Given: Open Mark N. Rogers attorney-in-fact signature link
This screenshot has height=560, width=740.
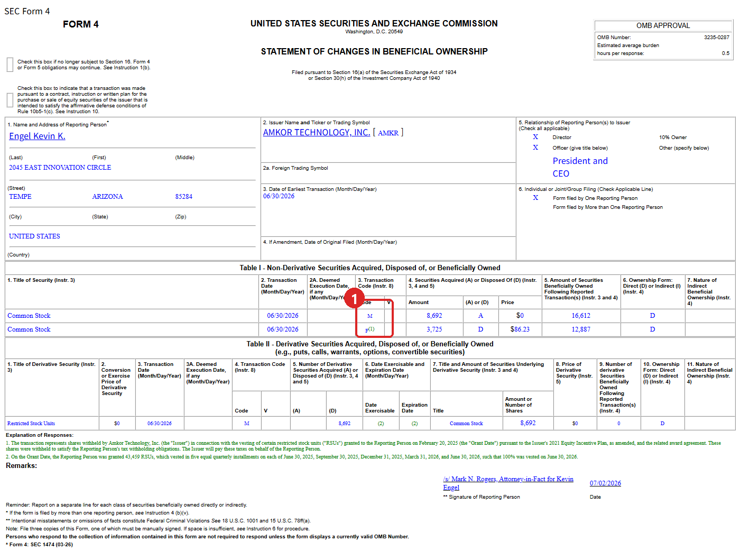Looking at the screenshot, I should pos(508,483).
